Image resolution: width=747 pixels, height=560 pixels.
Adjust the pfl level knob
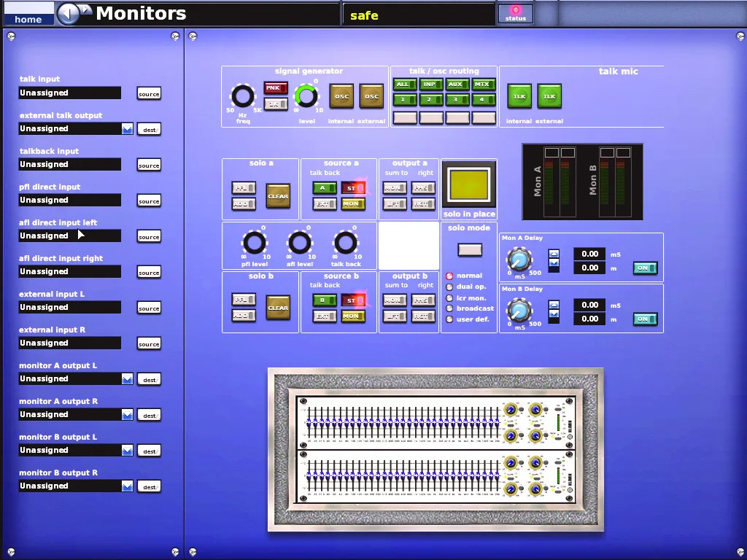coord(255,243)
